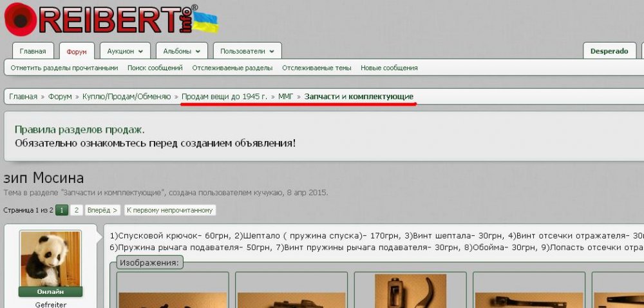The width and height of the screenshot is (644, 308).
Task: Open the Главная tab
Action: coord(33,52)
